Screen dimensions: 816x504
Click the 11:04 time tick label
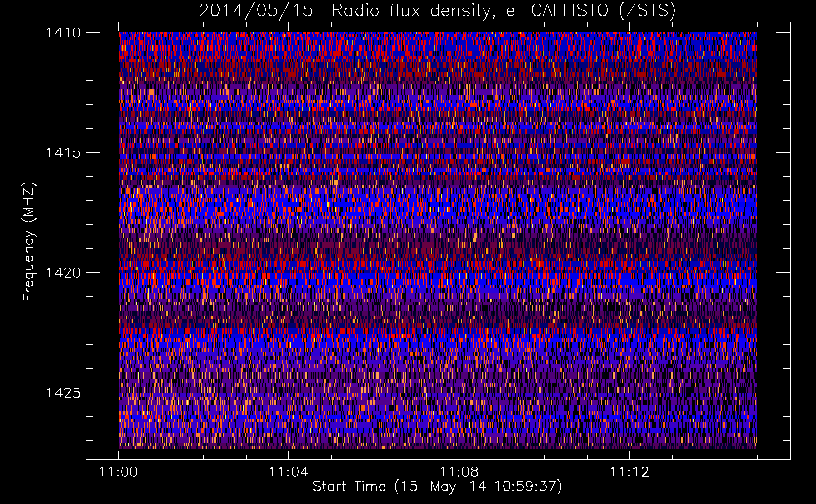(288, 472)
